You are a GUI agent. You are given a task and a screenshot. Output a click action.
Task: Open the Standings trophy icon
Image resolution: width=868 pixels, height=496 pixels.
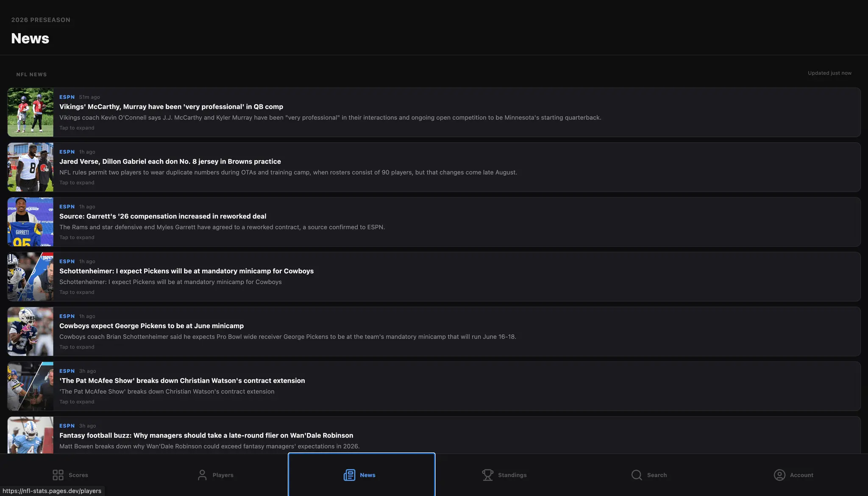(487, 475)
